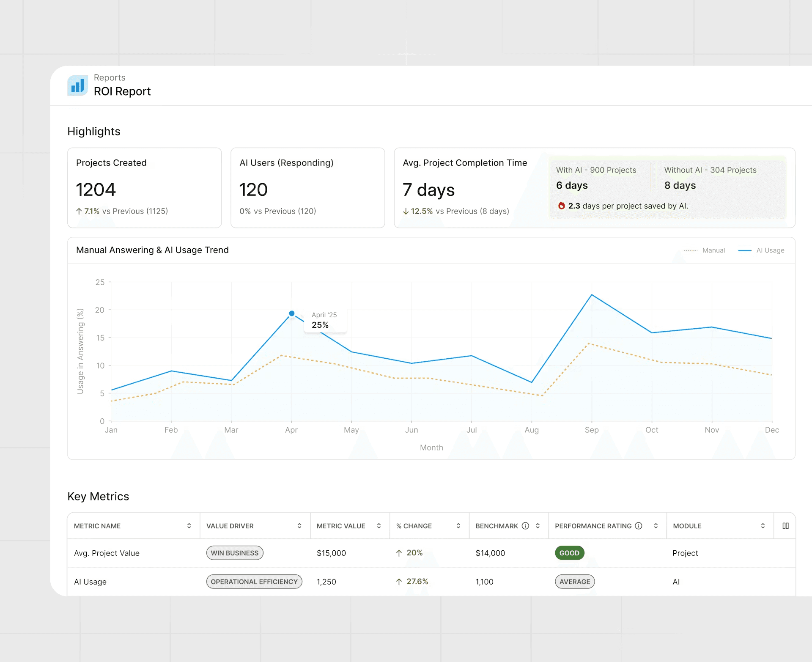Viewport: 812px width, 662px height.
Task: Click the Benchmark info icon
Action: [525, 526]
